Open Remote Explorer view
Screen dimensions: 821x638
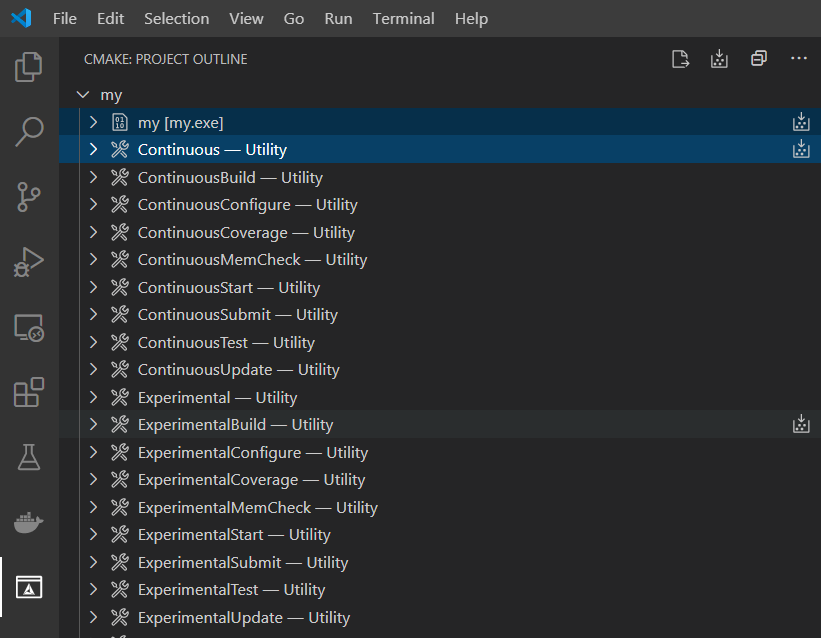(28, 328)
